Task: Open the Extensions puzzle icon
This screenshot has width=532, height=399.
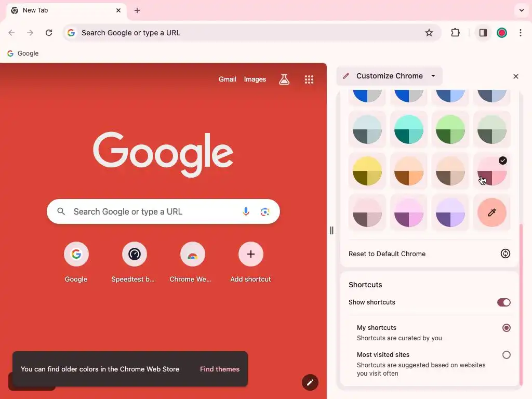Action: [x=455, y=33]
